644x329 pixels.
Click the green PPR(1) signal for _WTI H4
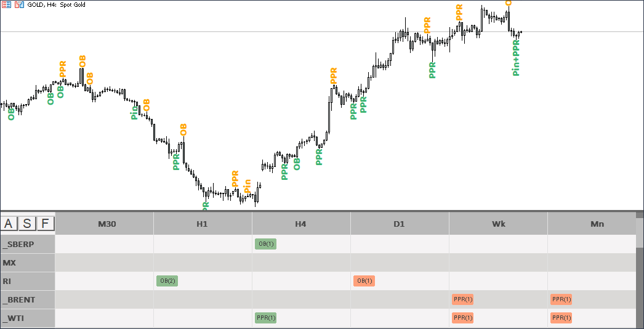pos(265,318)
